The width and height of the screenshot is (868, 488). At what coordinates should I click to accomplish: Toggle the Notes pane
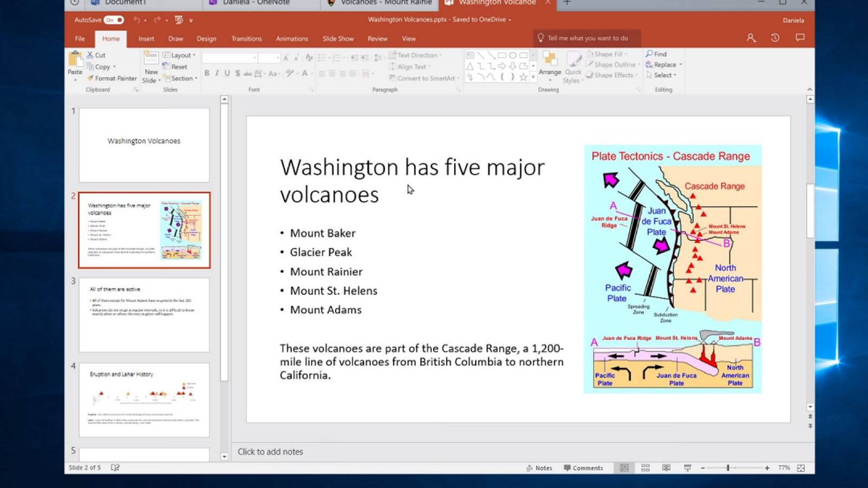pos(539,468)
